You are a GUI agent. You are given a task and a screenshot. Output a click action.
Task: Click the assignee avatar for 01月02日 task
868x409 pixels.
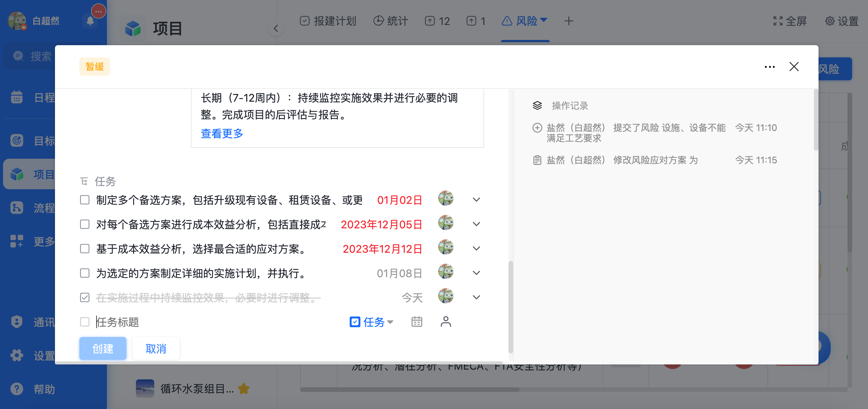[446, 199]
